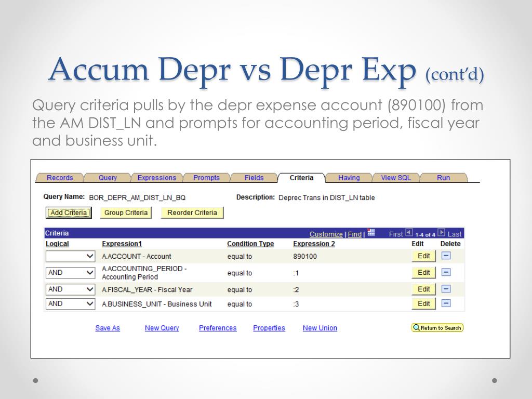
Task: Delete the Fiscal Year criteria row
Action: 446,289
